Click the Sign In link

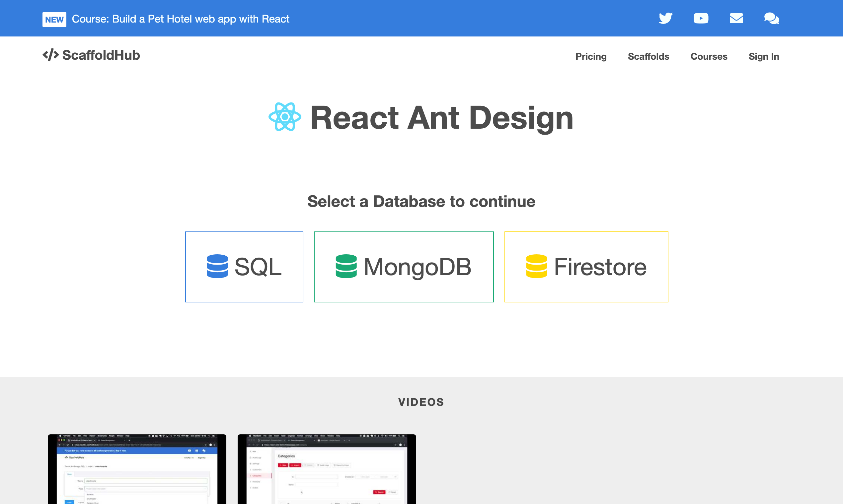pyautogui.click(x=763, y=56)
